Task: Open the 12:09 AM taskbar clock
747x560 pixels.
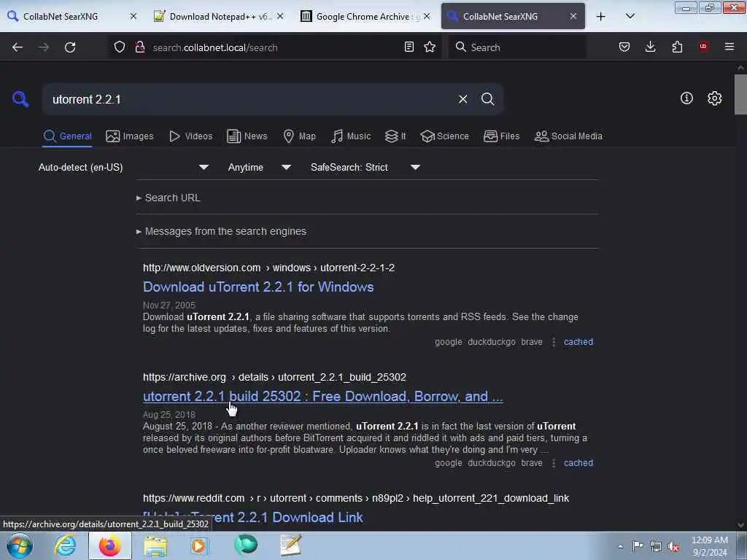Action: [710, 546]
